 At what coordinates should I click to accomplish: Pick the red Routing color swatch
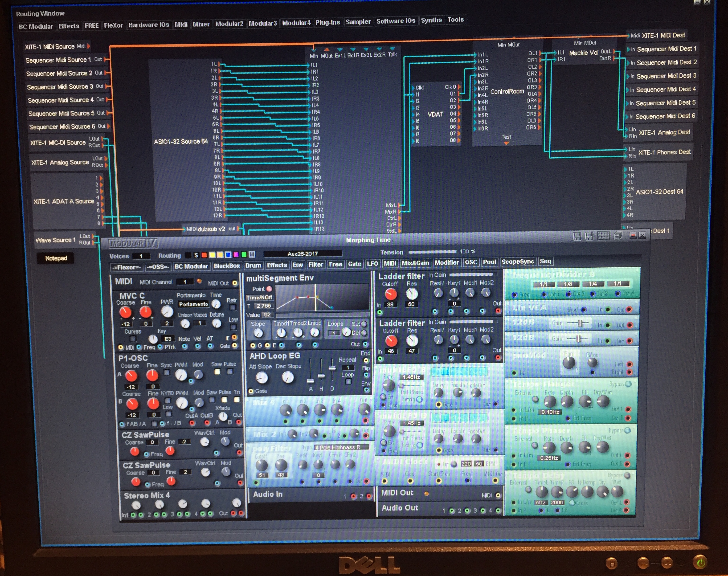pyautogui.click(x=204, y=255)
